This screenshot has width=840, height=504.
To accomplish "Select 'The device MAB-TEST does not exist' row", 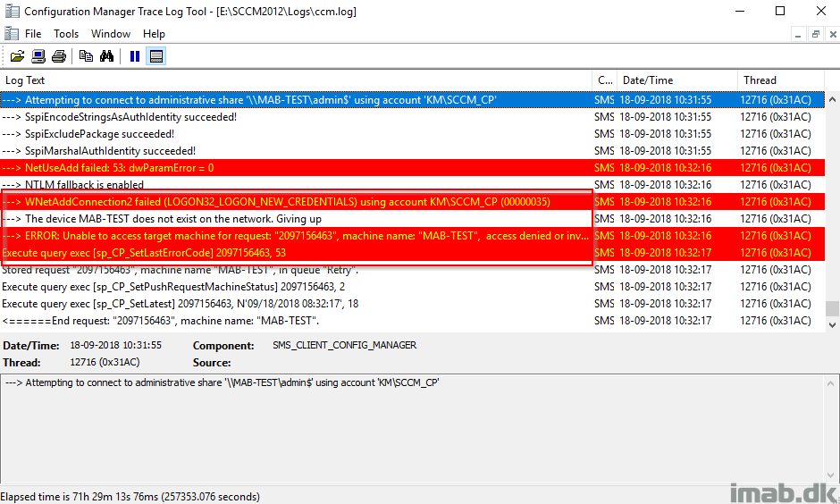I will click(x=413, y=219).
